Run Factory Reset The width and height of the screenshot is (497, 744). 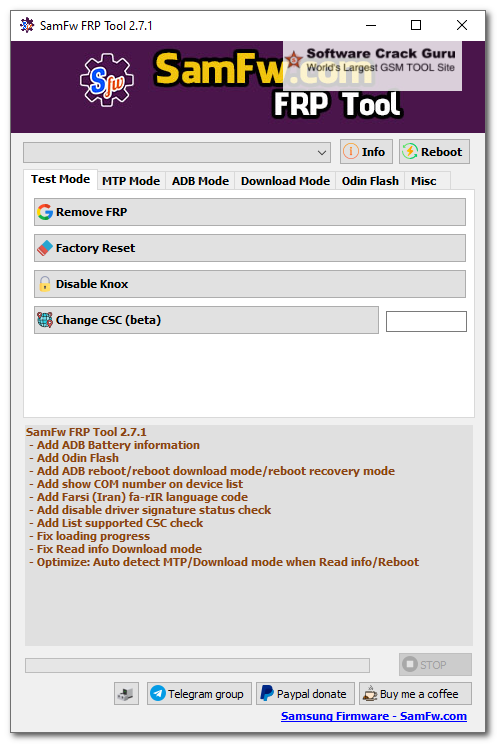click(x=250, y=248)
